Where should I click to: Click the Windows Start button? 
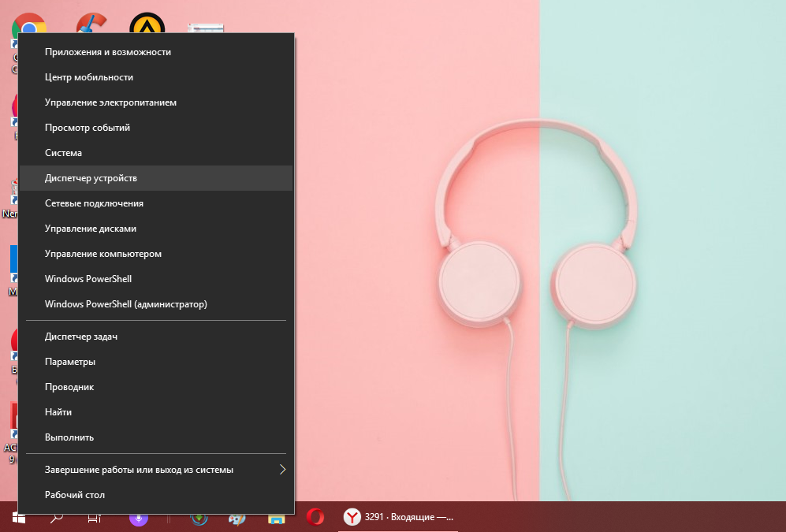pyautogui.click(x=19, y=518)
